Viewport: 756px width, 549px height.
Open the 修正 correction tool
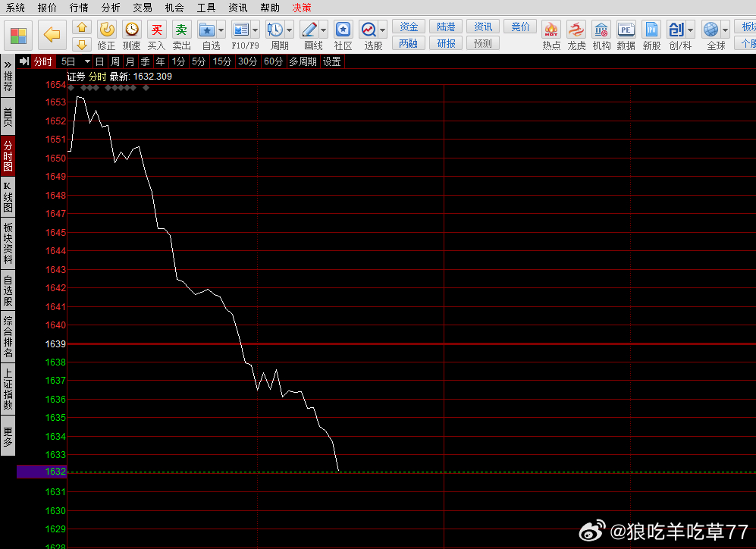pos(107,30)
